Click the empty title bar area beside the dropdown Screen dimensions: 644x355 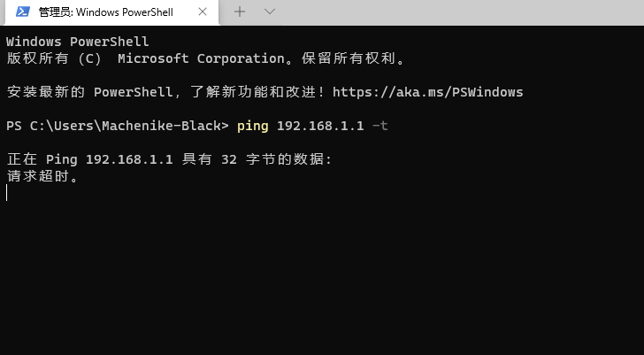coord(460,12)
